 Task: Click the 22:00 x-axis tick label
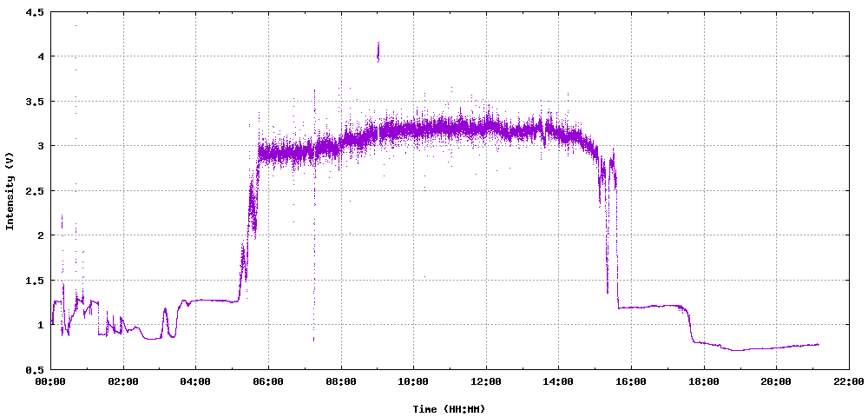849,381
